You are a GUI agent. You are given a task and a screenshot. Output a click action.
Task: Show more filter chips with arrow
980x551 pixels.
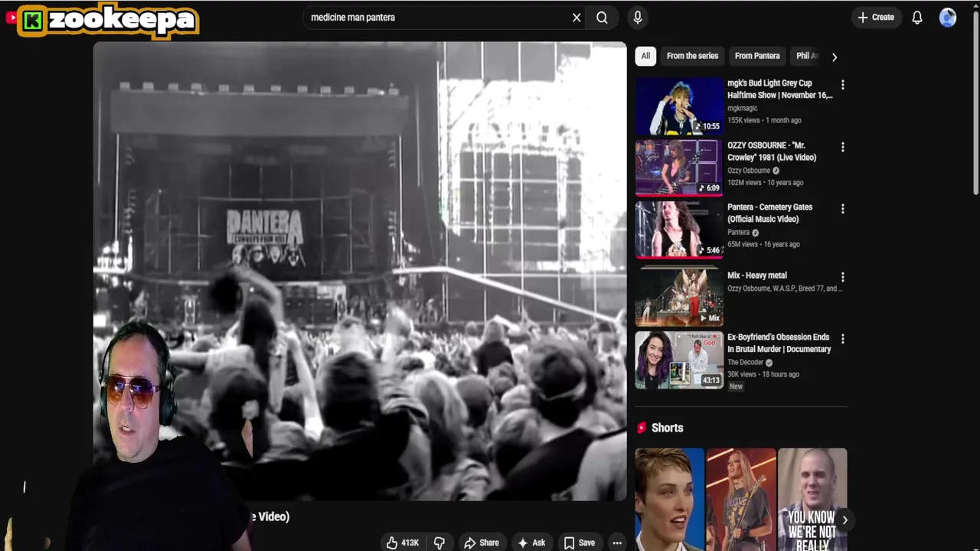(x=835, y=57)
